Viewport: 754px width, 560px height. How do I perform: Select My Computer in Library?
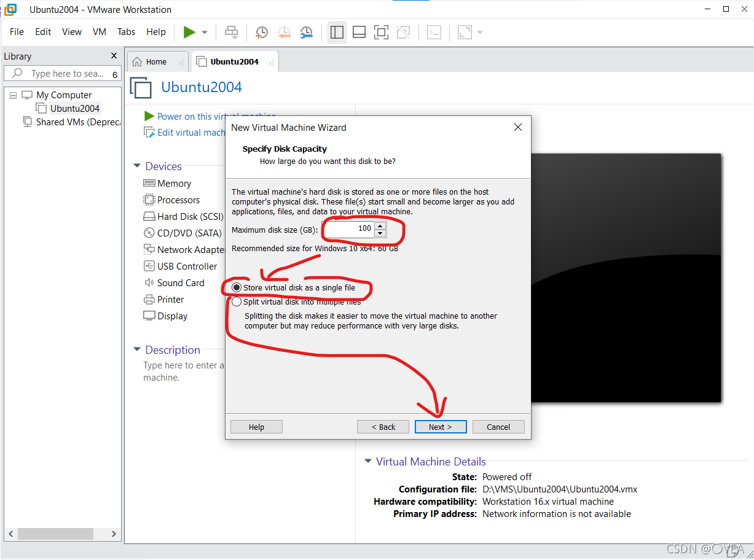64,95
